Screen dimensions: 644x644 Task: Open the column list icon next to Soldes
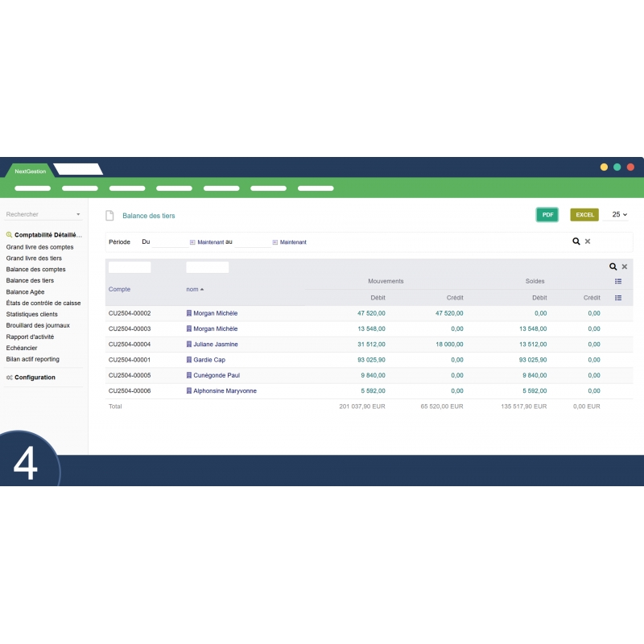coord(617,281)
